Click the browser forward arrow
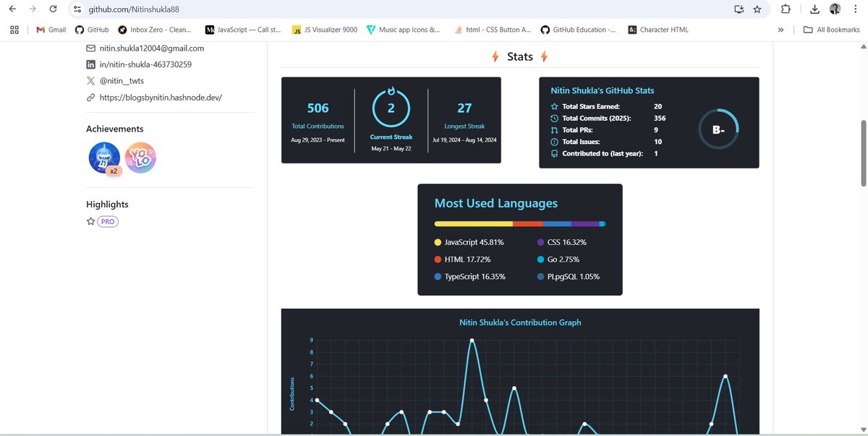Viewport: 868px width, 436px height. 33,9
